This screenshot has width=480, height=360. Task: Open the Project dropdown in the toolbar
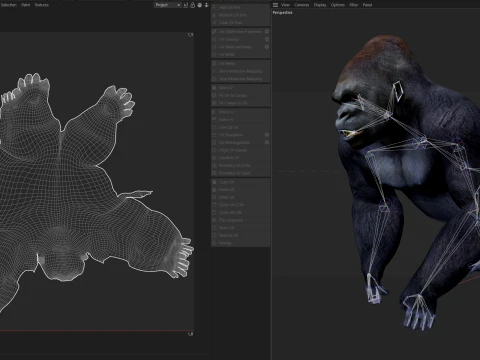coord(168,5)
